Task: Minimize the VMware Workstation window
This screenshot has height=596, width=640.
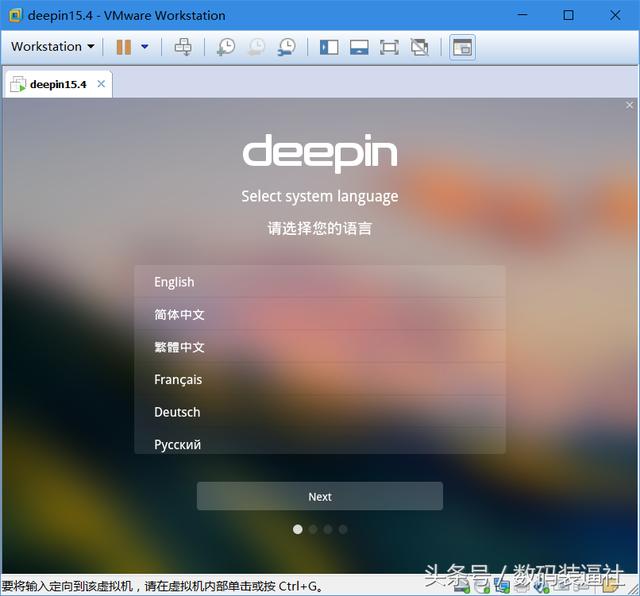Action: [522, 15]
